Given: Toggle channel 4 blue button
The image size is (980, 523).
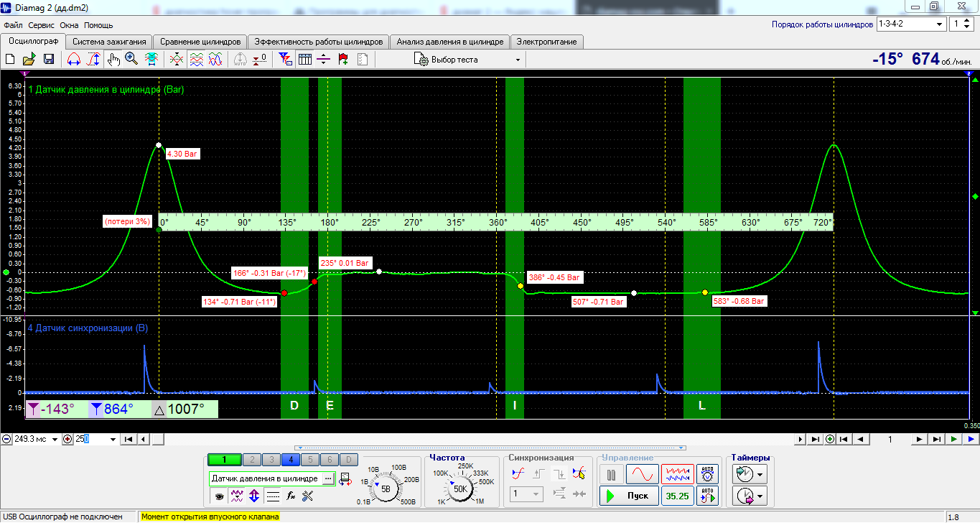Looking at the screenshot, I should (x=290, y=460).
